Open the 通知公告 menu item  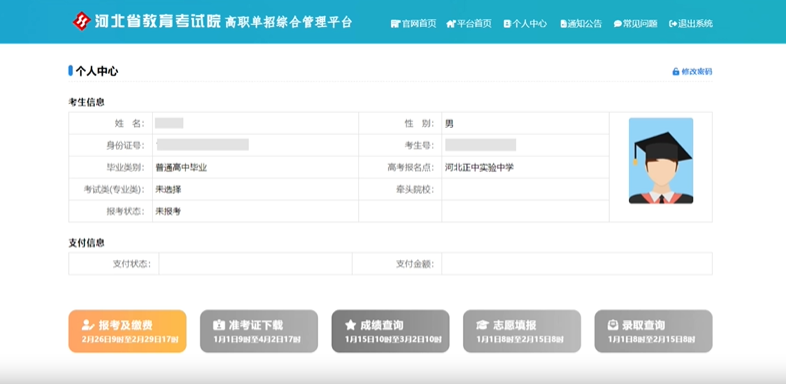pyautogui.click(x=584, y=24)
